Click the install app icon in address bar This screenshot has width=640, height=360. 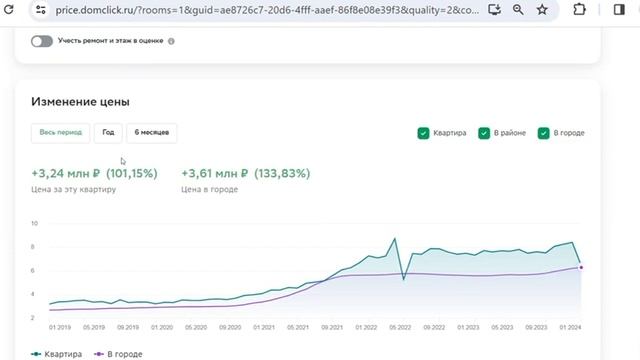tap(494, 10)
